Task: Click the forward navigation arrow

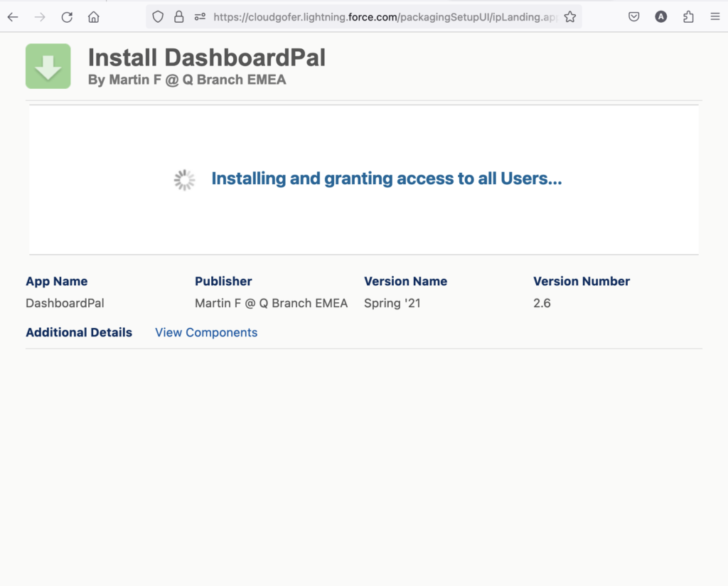Action: coord(40,17)
